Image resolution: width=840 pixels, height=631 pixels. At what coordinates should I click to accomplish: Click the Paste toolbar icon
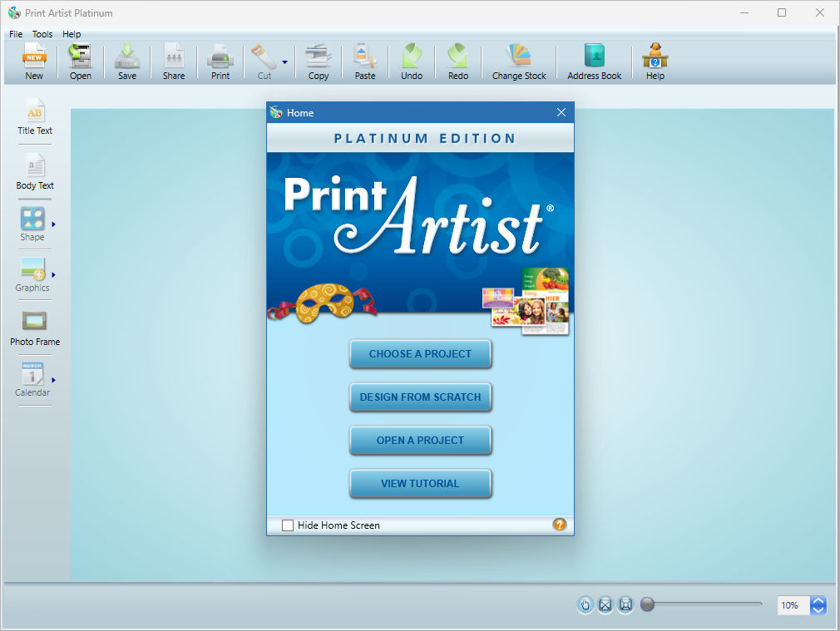(365, 57)
